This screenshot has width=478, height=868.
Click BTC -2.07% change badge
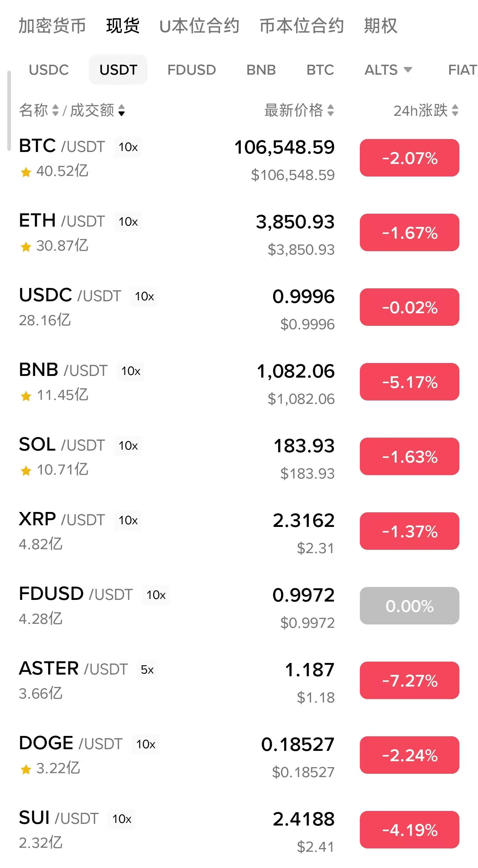409,158
